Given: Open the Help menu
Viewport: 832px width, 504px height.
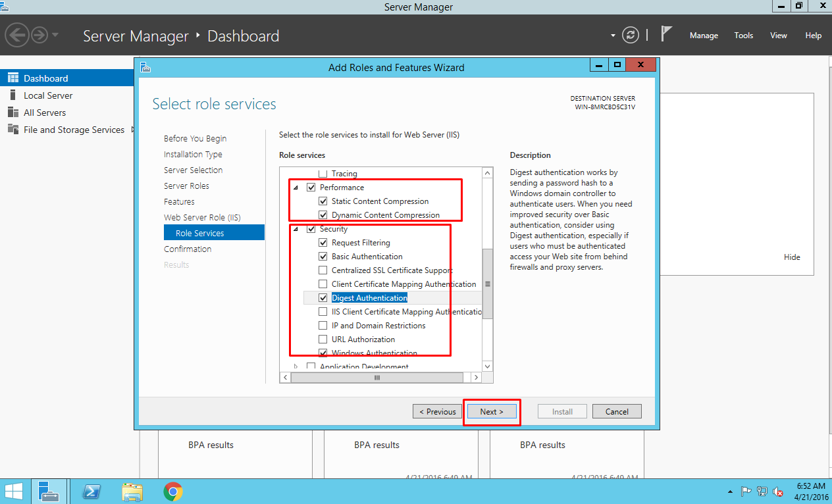Looking at the screenshot, I should click(814, 36).
